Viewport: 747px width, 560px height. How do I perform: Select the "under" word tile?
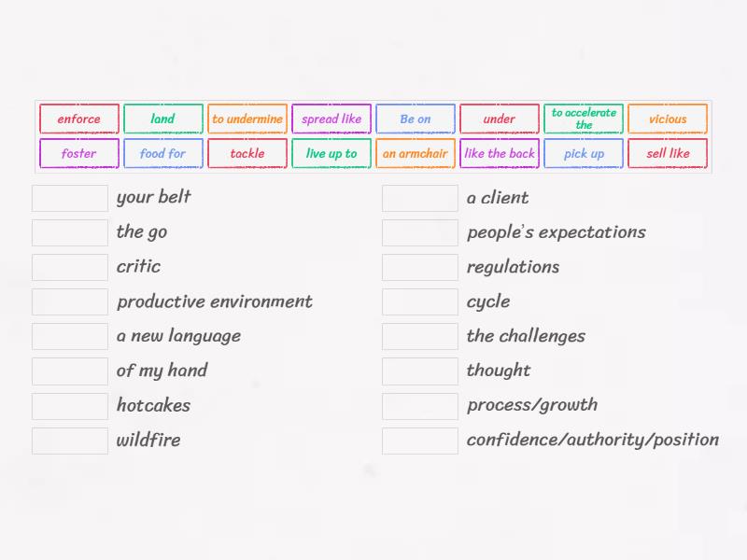pyautogui.click(x=500, y=119)
